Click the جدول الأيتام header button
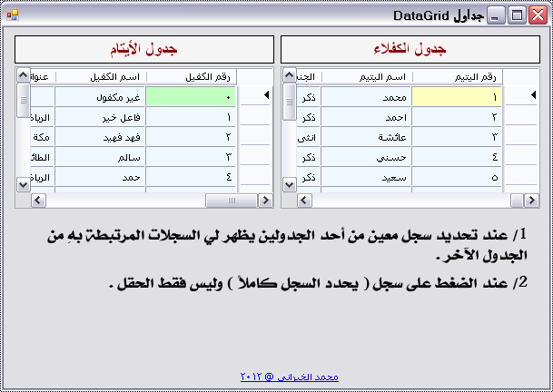The width and height of the screenshot is (553, 392). point(144,49)
